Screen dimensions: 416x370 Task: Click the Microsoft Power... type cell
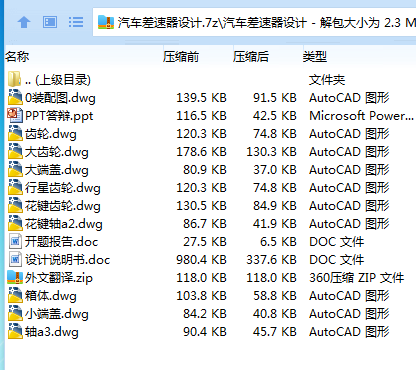click(361, 116)
